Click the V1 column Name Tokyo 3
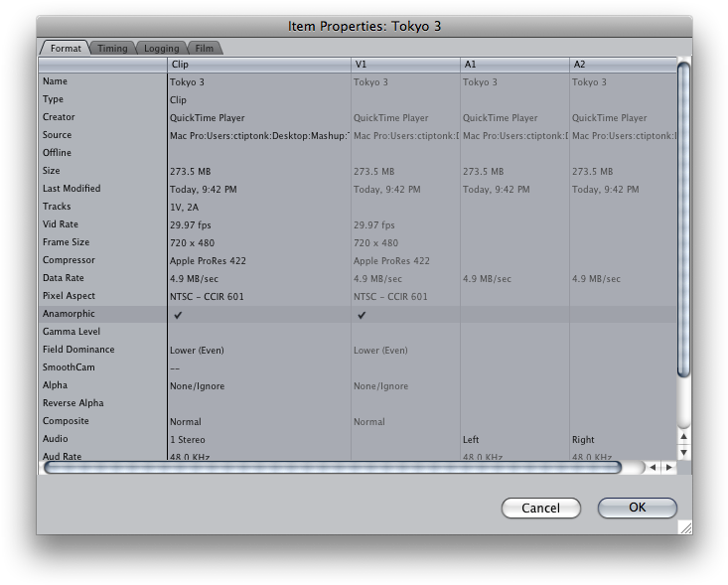 click(370, 82)
